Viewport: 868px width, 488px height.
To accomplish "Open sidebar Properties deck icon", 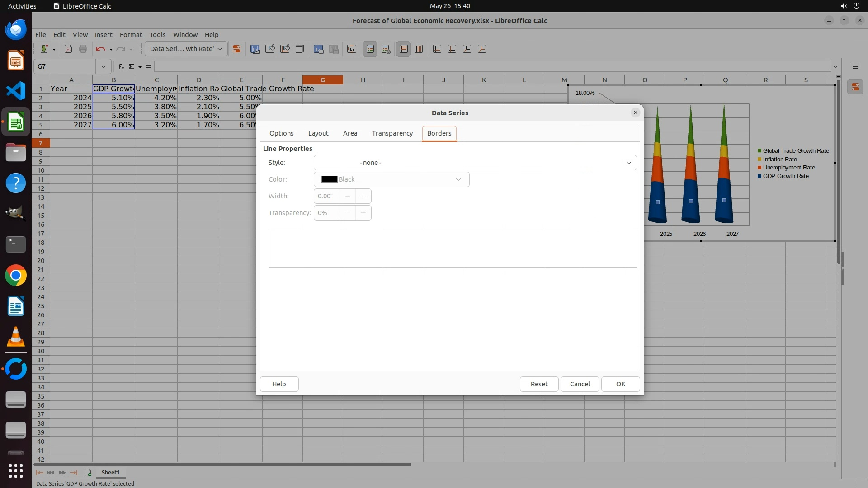I will coord(855,87).
